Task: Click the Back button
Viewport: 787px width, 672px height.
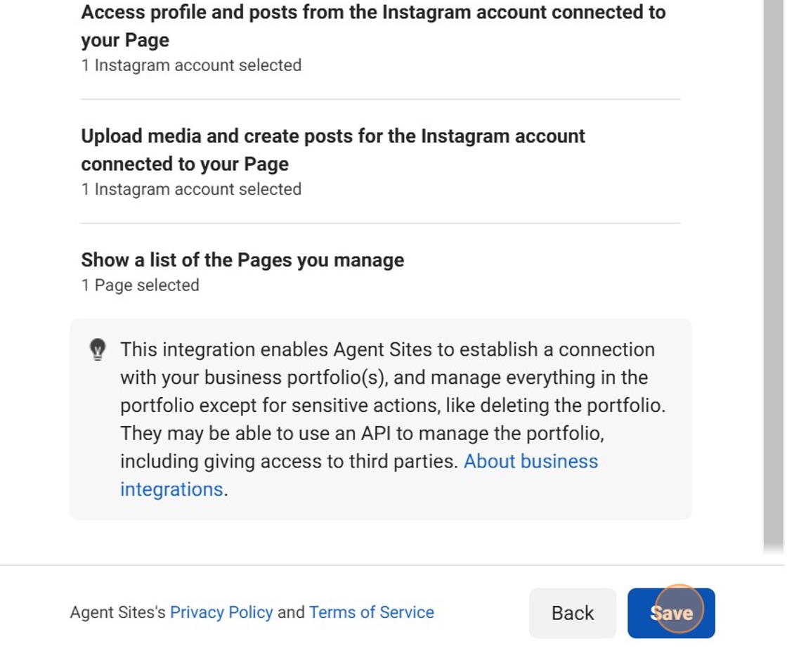Action: (572, 613)
